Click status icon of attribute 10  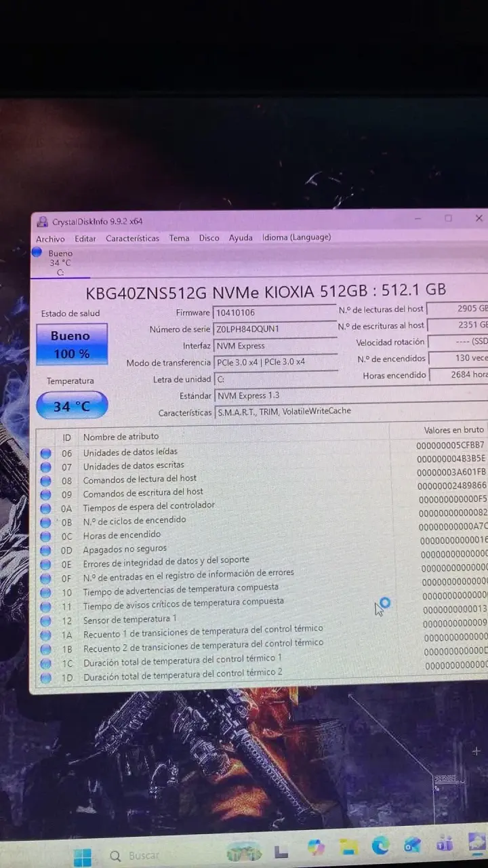tap(45, 593)
